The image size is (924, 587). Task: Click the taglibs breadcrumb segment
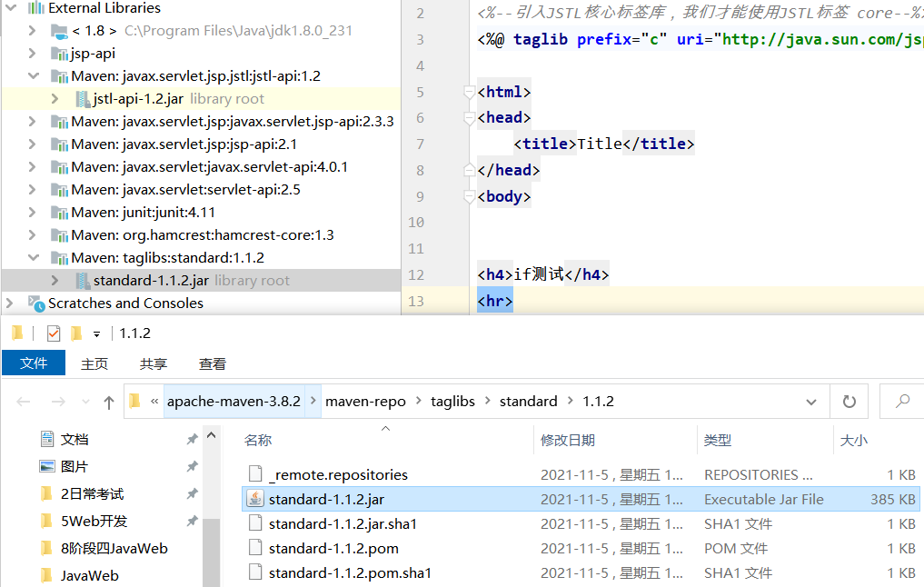click(452, 400)
